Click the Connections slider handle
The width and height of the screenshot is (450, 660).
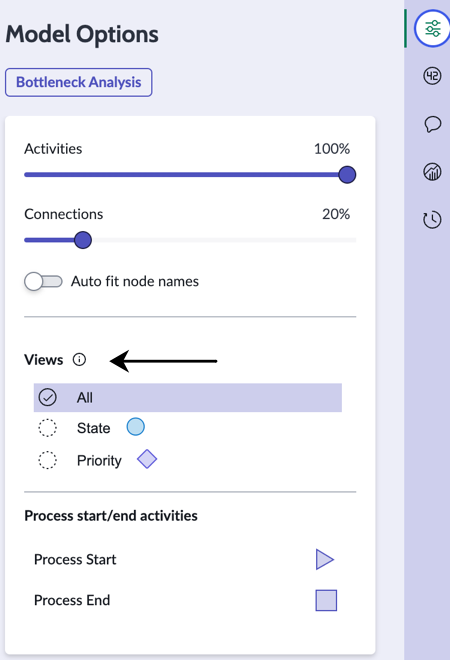pyautogui.click(x=83, y=240)
